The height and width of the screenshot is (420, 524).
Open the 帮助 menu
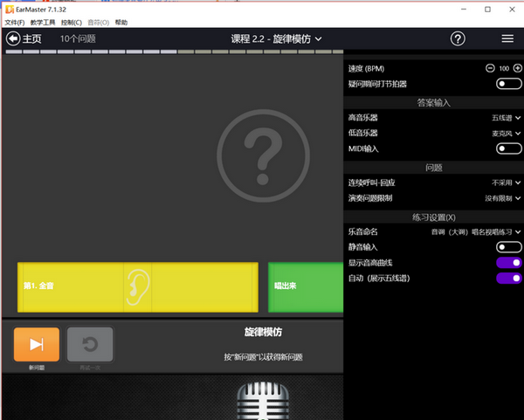tap(121, 23)
